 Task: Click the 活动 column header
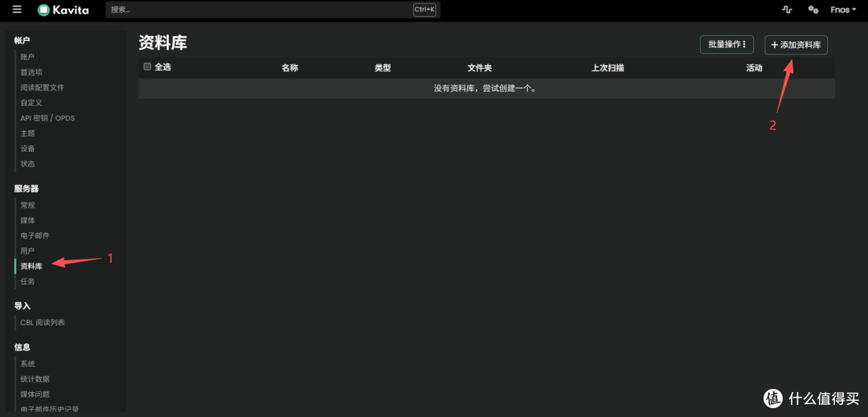[755, 68]
